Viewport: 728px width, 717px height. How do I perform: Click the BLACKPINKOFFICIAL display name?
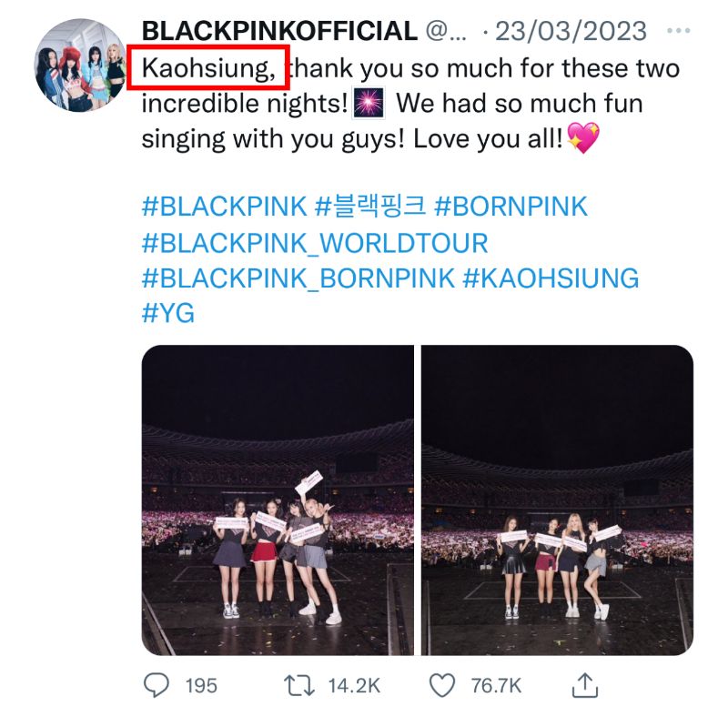278,32
